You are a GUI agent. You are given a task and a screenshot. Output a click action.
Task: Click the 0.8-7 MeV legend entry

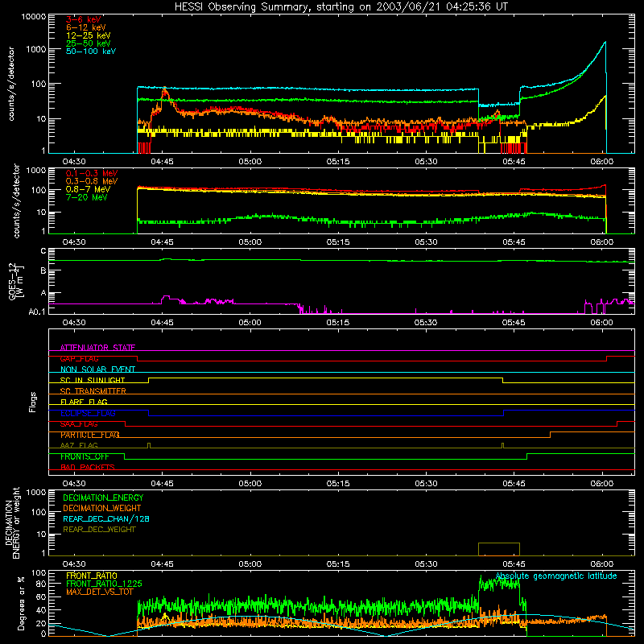pyautogui.click(x=88, y=189)
